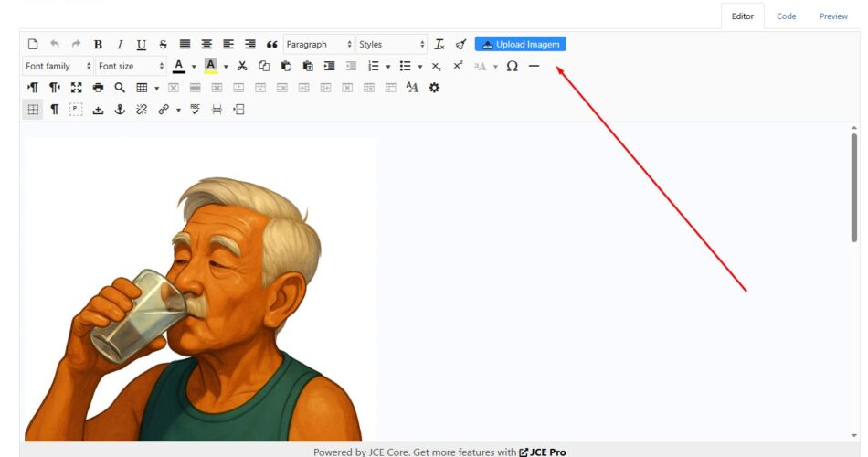Click the scissors cut icon
This screenshot has width=868, height=457.
[x=242, y=66]
